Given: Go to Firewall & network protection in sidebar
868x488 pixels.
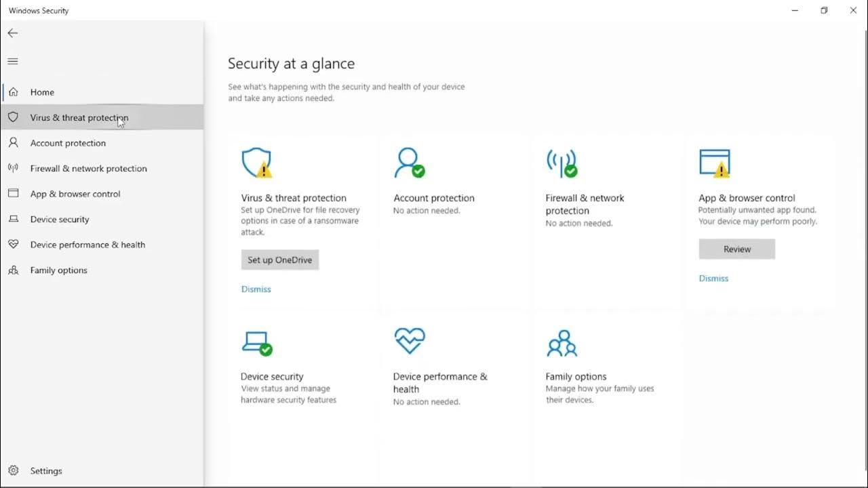Looking at the screenshot, I should [88, 169].
